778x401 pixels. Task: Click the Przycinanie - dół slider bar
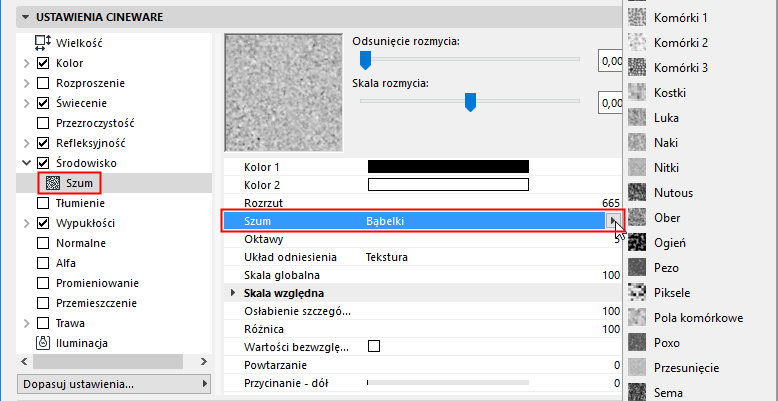click(448, 383)
